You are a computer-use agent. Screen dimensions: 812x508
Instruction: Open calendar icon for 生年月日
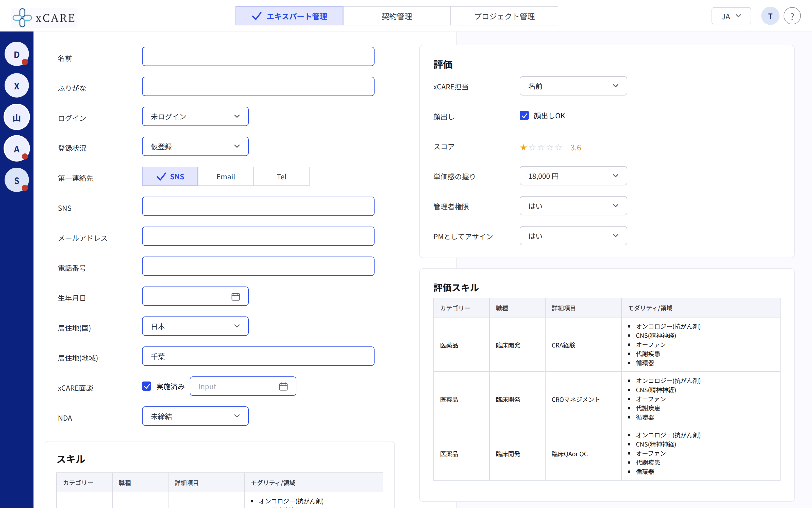click(235, 296)
